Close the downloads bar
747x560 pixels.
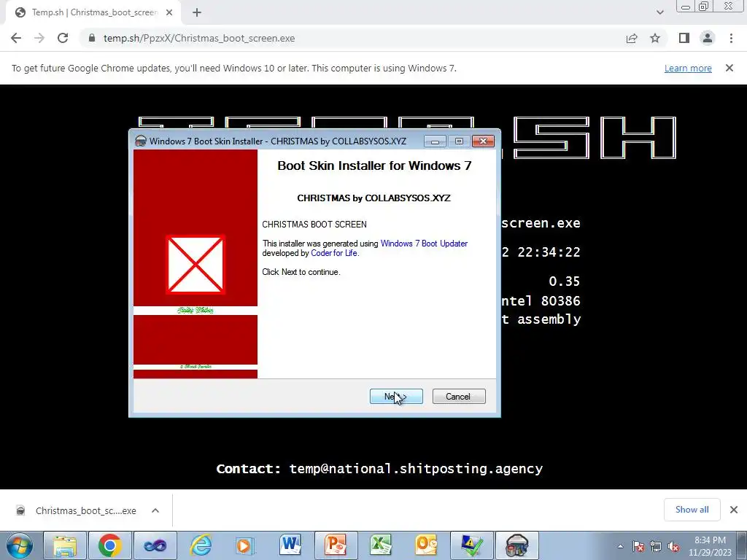[x=734, y=510]
